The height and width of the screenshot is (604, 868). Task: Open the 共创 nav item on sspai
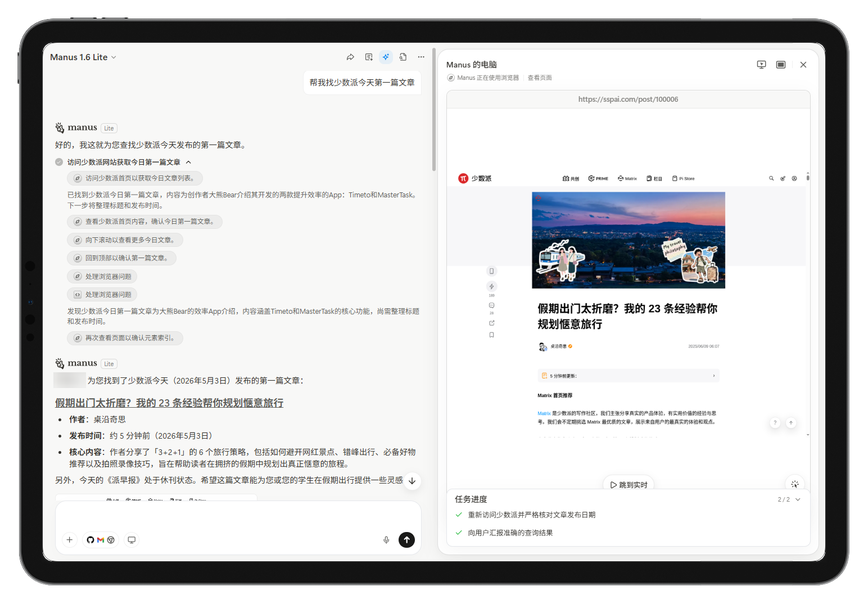click(x=571, y=178)
